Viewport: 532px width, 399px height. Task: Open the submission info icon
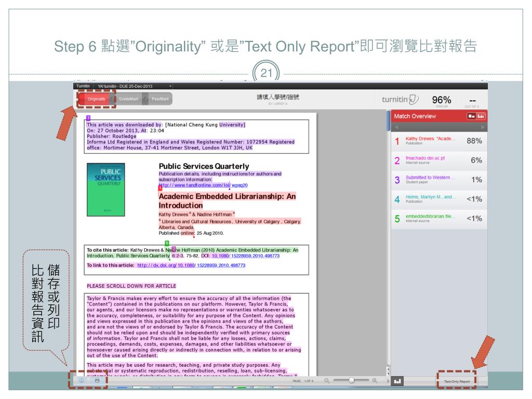click(x=82, y=381)
